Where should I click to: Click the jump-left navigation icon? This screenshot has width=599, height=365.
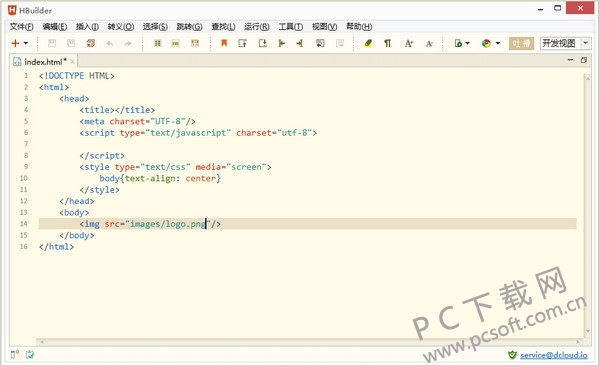tap(282, 43)
